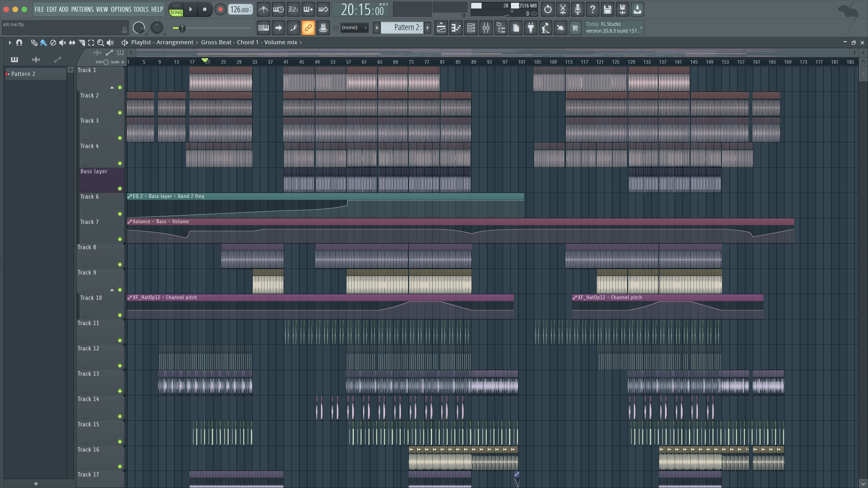Image resolution: width=868 pixels, height=488 pixels.
Task: Select the paint brush tool in playlist
Action: [43, 42]
